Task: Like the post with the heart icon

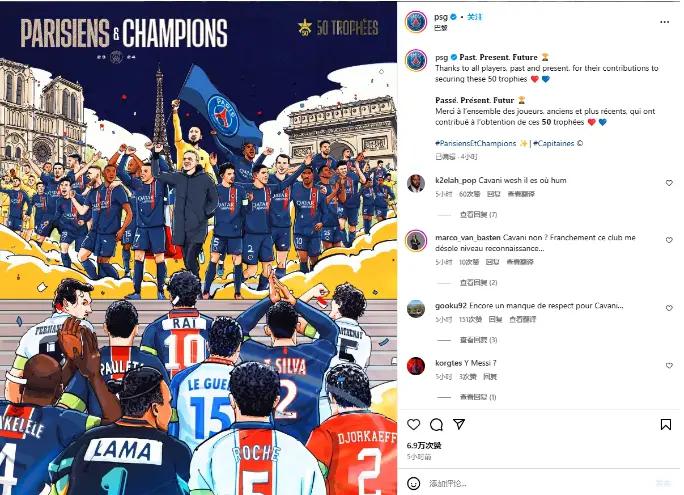Action: 413,424
